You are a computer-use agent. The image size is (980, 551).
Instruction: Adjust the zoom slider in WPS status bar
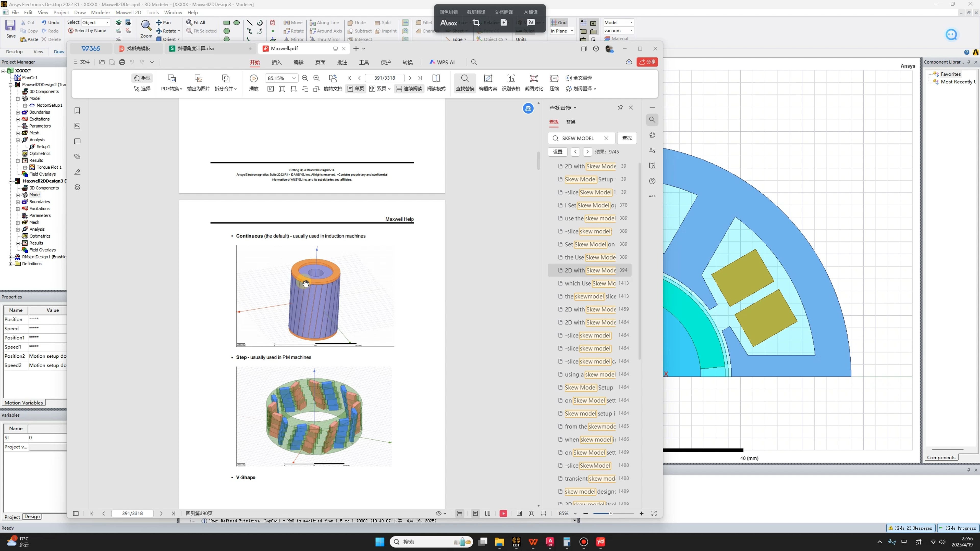[x=611, y=513]
